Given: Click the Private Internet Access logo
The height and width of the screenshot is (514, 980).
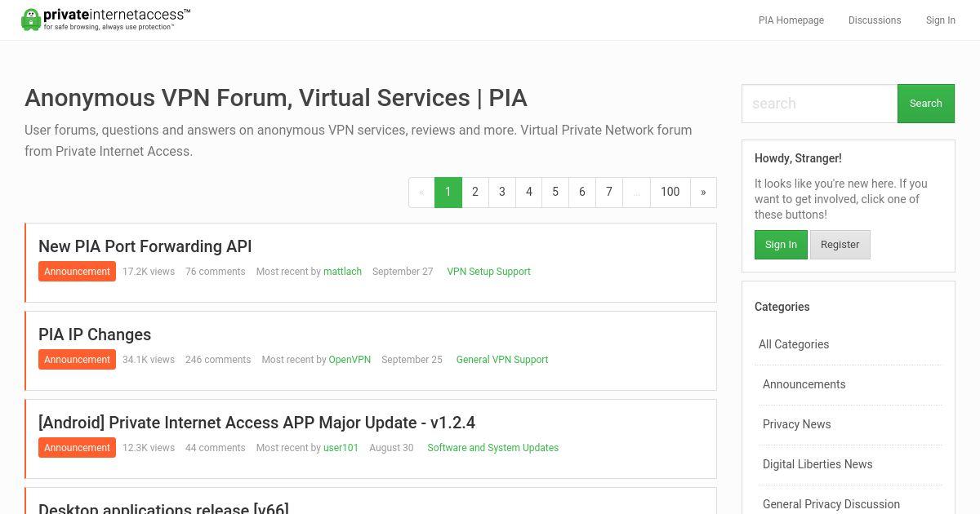Looking at the screenshot, I should point(106,20).
